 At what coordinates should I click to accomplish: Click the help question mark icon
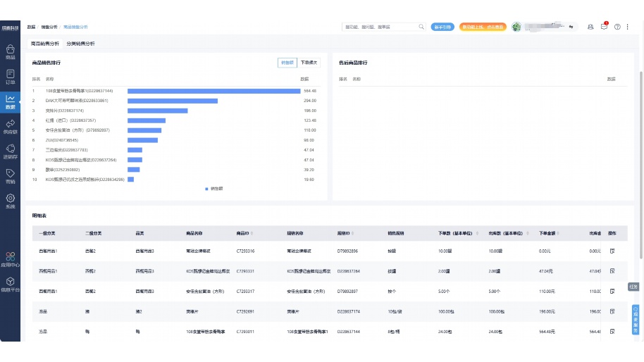617,27
